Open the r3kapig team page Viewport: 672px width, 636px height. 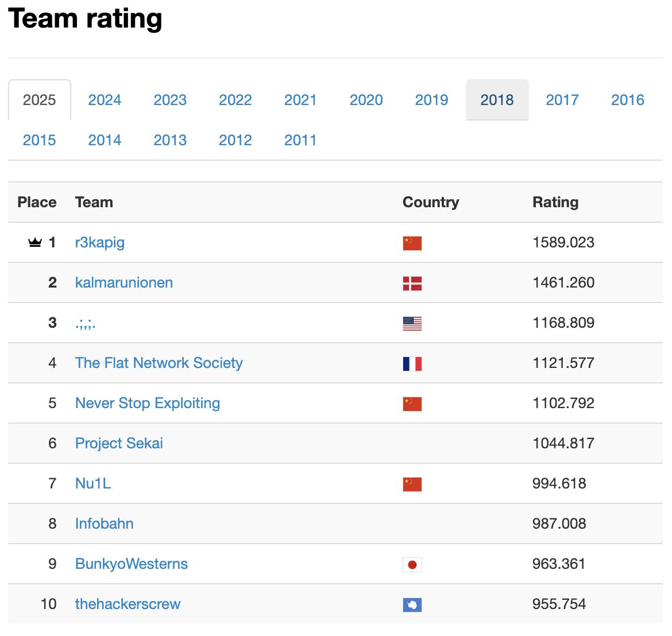100,242
